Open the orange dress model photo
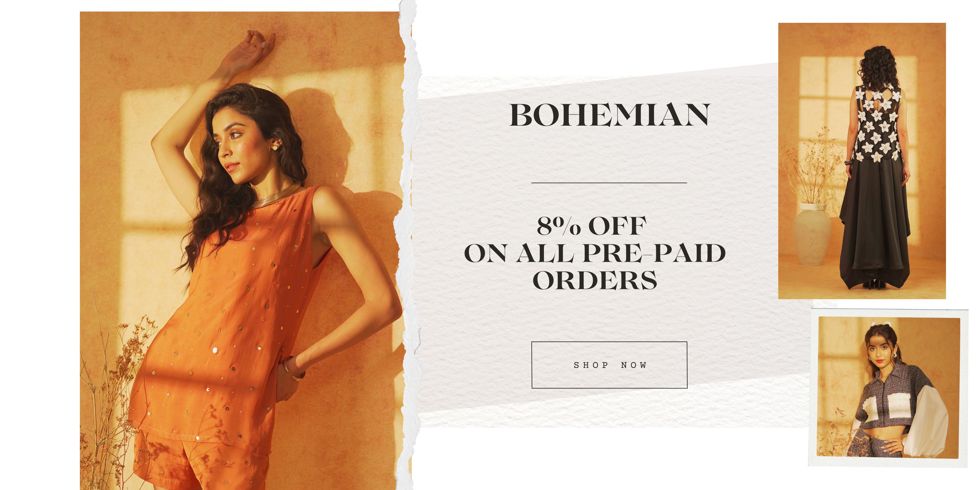This screenshot has width=980, height=490. [x=242, y=251]
